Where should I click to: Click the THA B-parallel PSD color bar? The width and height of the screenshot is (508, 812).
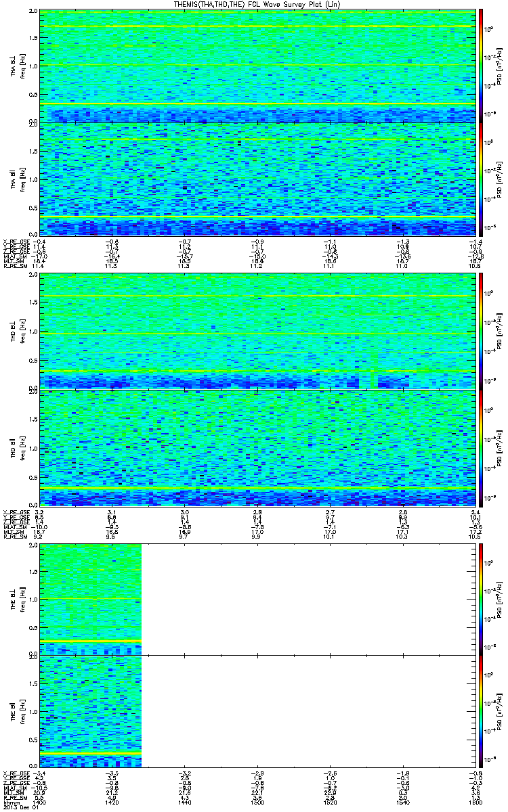481,179
